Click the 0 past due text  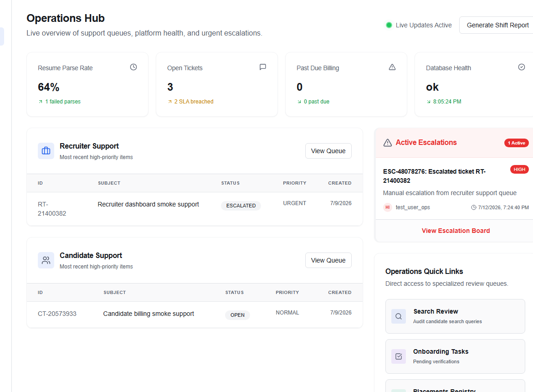coord(317,102)
